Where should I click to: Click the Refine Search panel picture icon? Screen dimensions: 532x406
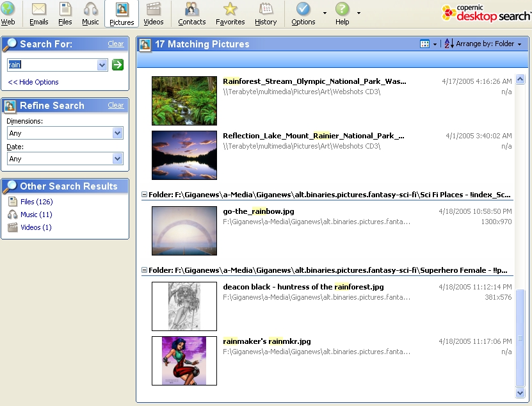click(x=10, y=106)
